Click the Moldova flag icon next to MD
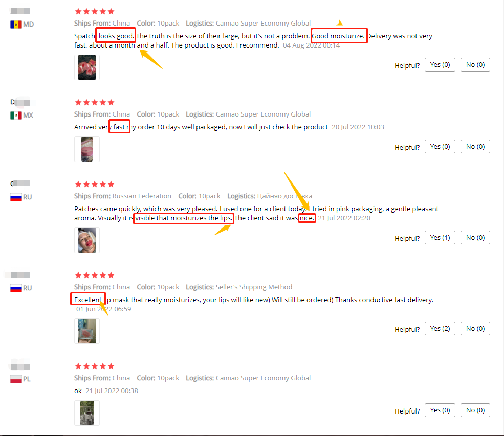This screenshot has width=504, height=436. pos(16,25)
